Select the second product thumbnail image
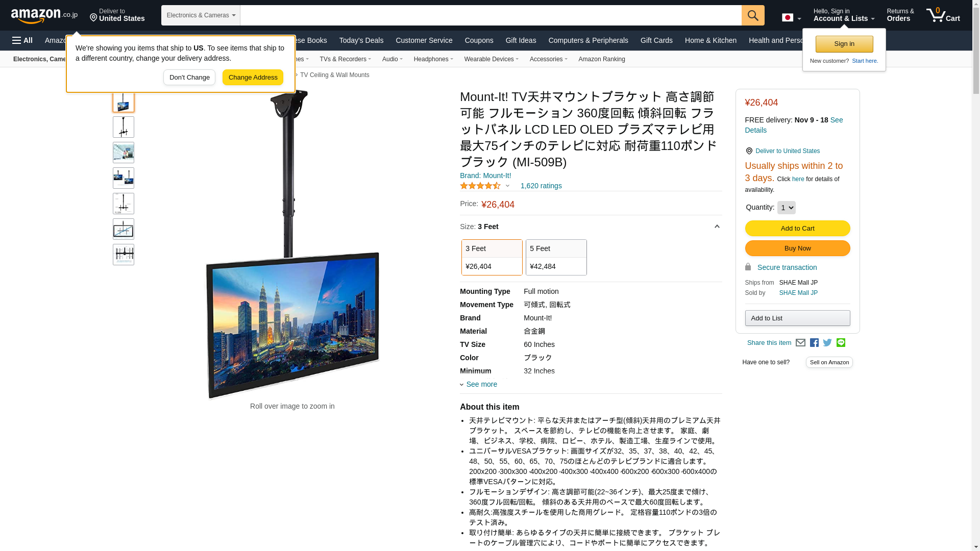This screenshot has height=551, width=980. (x=124, y=127)
